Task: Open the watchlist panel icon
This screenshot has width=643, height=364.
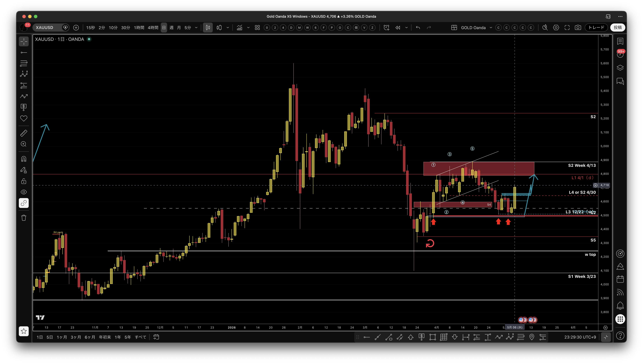Action: click(620, 41)
